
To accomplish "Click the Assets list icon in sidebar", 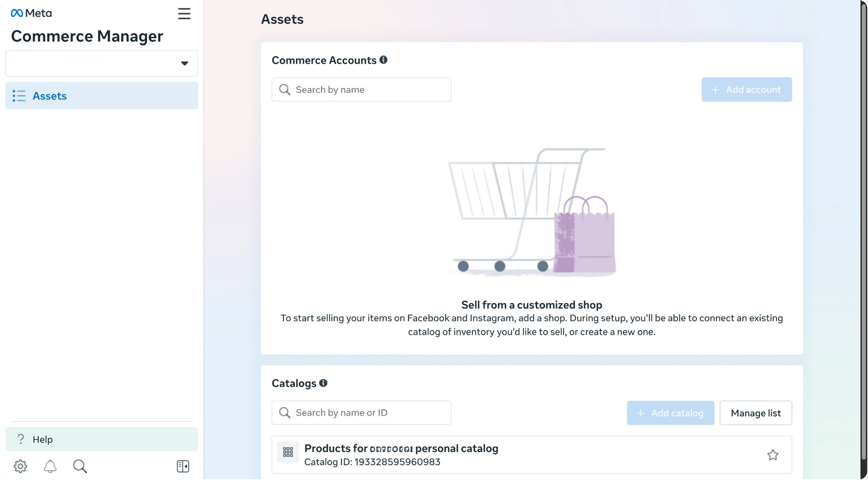I will (20, 96).
